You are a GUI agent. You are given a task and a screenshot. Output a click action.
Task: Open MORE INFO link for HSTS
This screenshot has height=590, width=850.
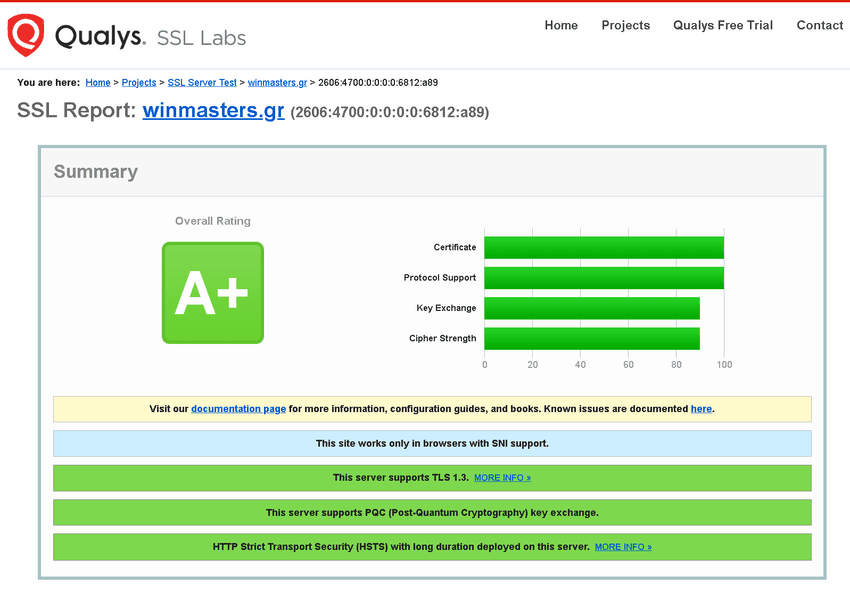tap(623, 547)
